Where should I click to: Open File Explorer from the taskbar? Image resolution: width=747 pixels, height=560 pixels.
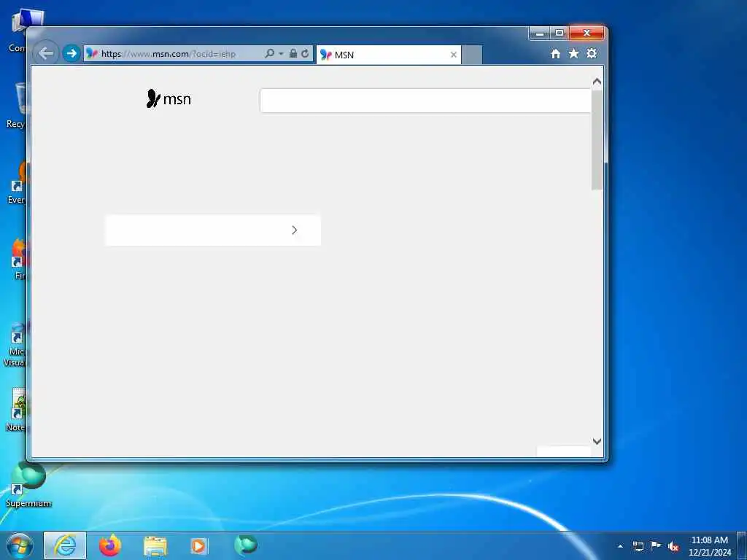(x=155, y=546)
